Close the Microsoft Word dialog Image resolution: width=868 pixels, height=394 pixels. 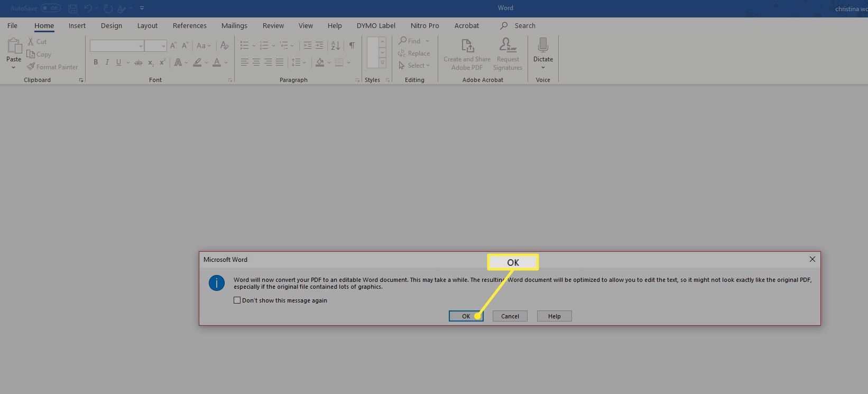tap(812, 259)
